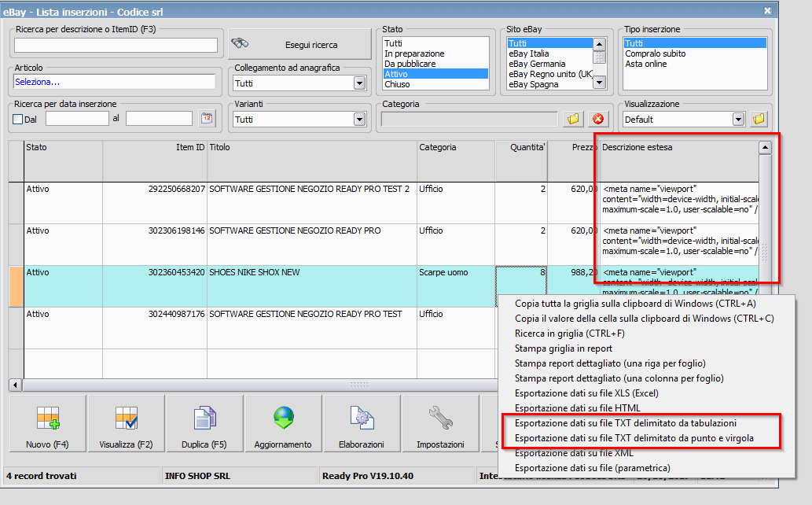The width and height of the screenshot is (812, 505).
Task: Click the Quantita' column header
Action: [521, 160]
